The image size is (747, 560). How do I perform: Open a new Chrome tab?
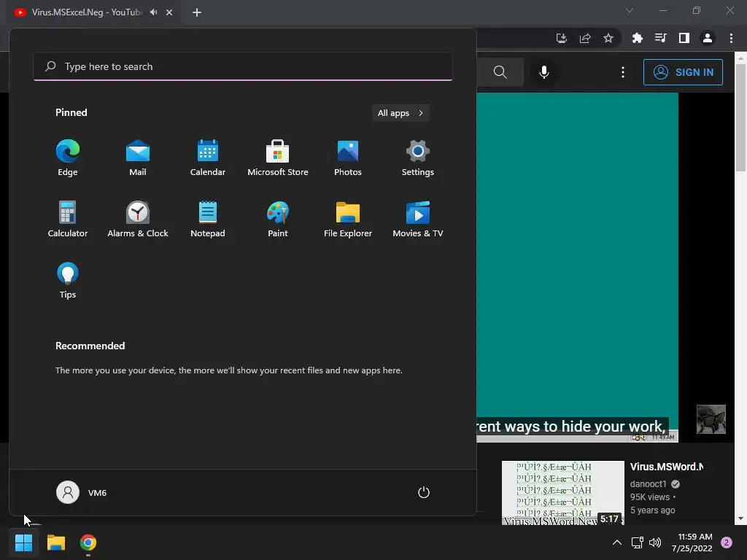(197, 12)
